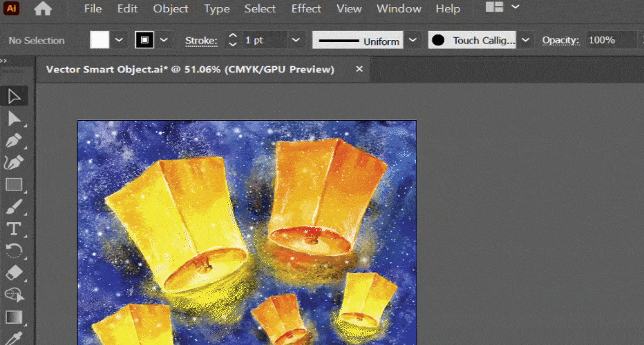Click the stroke weight stepper arrows
This screenshot has height=345, width=644.
(232, 40)
